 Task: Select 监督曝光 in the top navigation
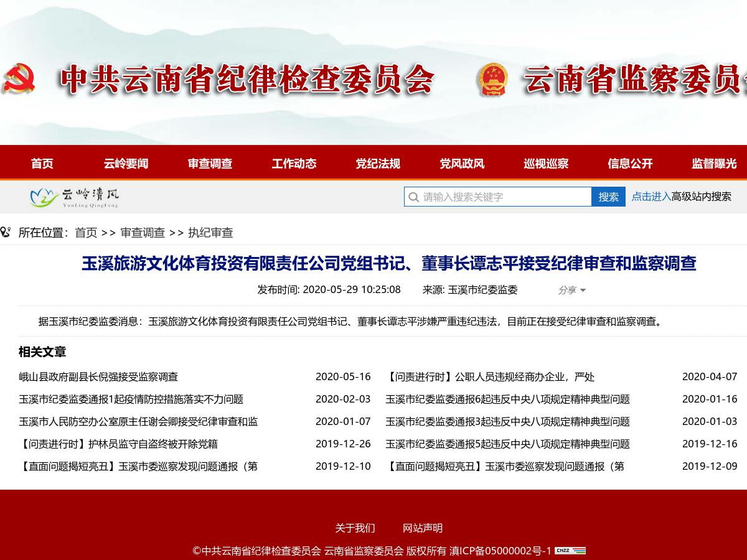coord(713,164)
